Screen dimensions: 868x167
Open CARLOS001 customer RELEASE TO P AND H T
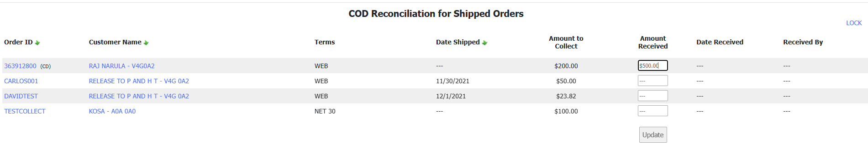click(x=139, y=81)
